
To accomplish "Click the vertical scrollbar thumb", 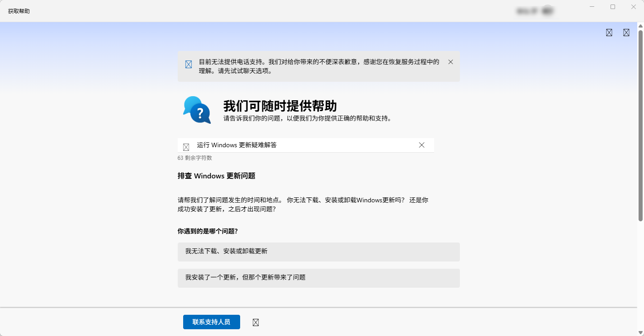I will (640, 126).
